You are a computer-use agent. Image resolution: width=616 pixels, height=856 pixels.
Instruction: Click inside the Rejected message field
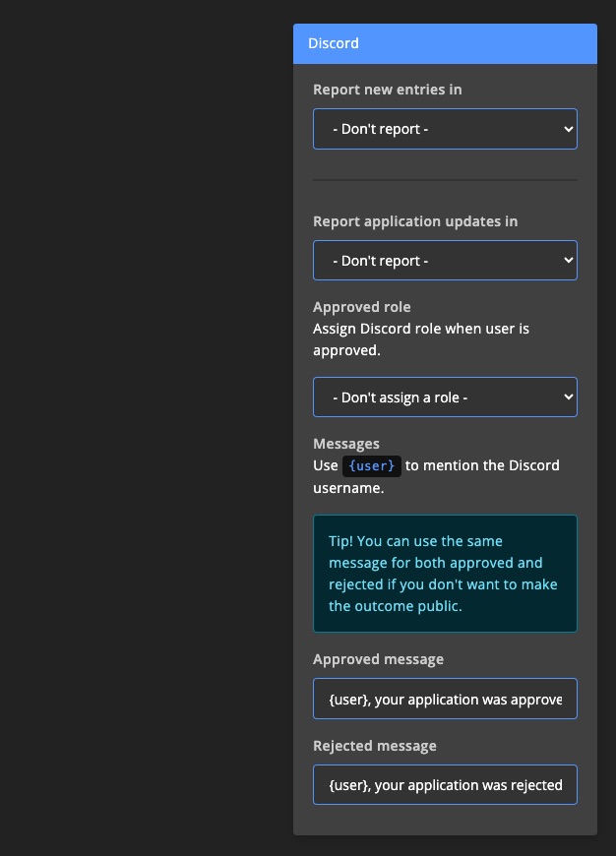click(445, 784)
